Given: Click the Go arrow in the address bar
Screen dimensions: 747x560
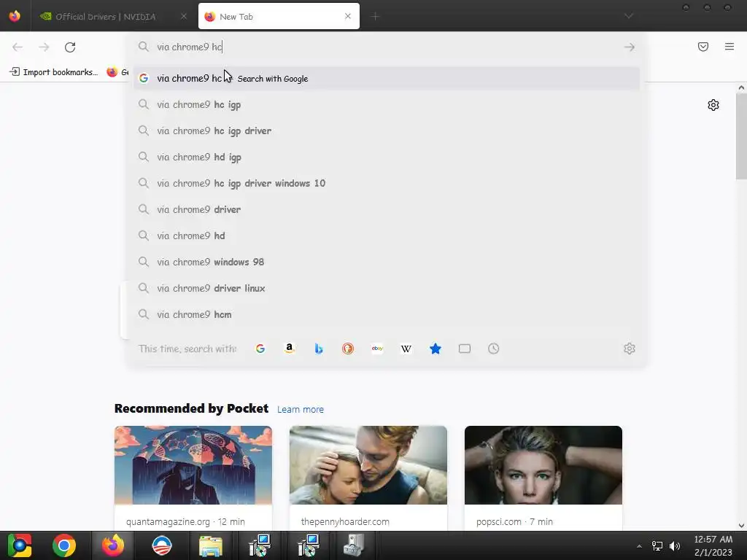Looking at the screenshot, I should click(630, 47).
